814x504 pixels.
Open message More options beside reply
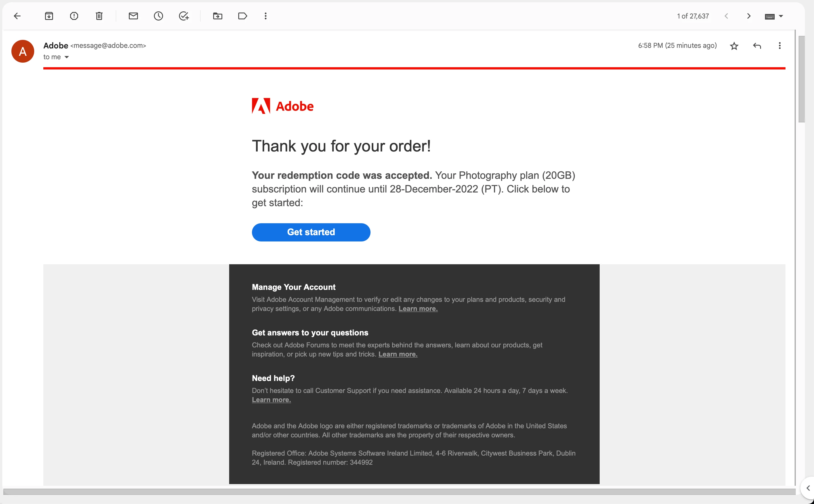coord(780,46)
